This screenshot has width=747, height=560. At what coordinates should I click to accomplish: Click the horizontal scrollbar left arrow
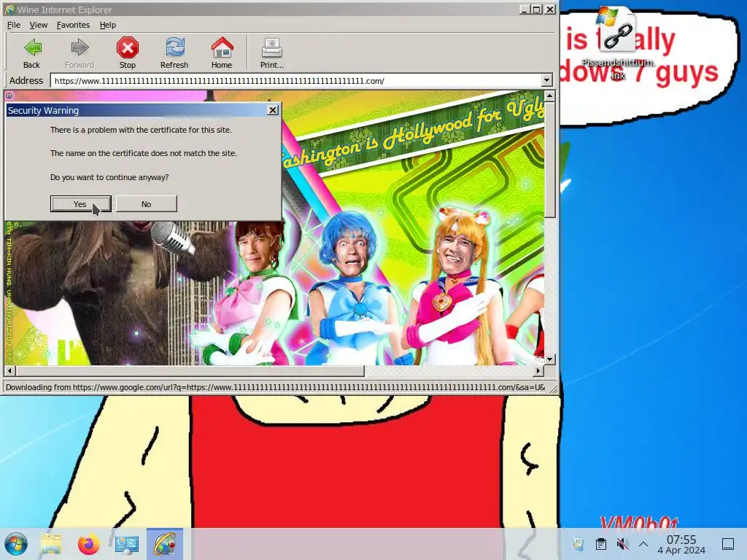pos(10,370)
